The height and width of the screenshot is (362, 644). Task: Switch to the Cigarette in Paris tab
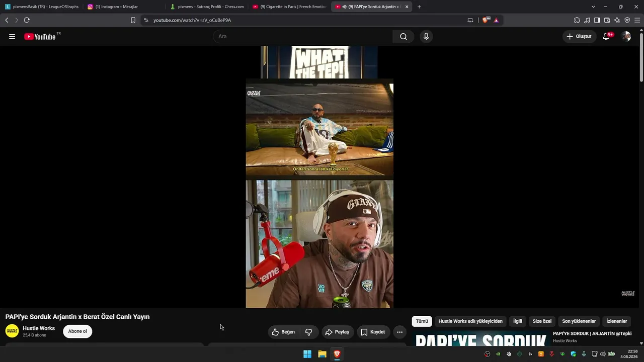click(x=290, y=7)
